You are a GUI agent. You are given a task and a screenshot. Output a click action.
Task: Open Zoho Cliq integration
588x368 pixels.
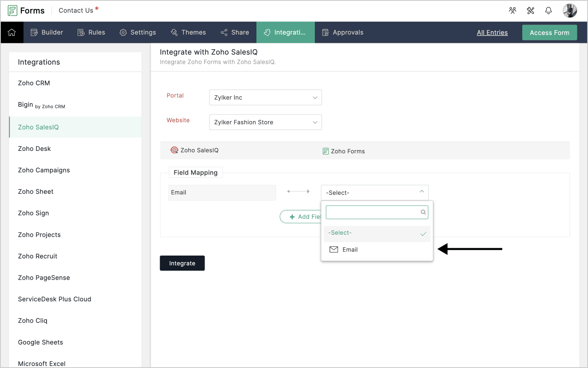click(75, 321)
